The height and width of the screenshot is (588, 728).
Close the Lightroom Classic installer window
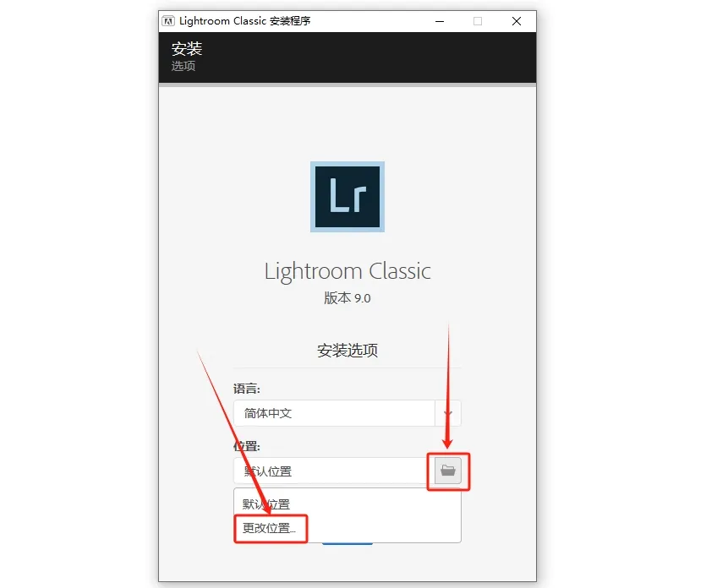click(x=517, y=21)
